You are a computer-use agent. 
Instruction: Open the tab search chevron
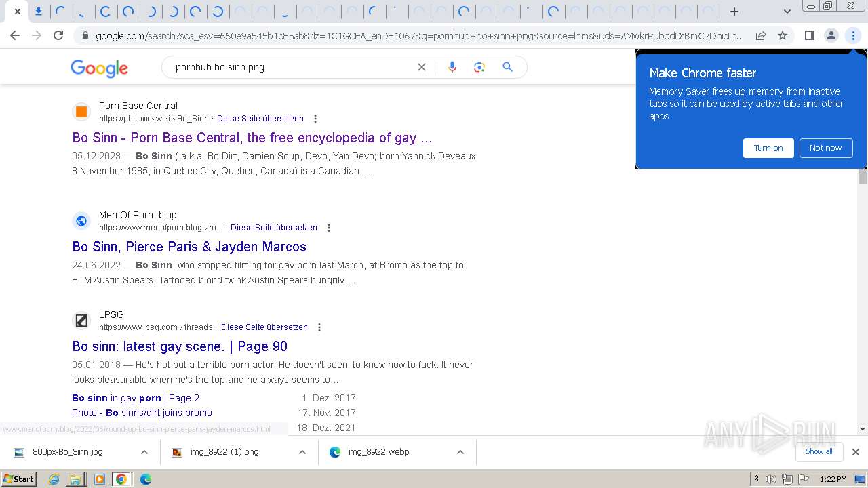click(787, 12)
